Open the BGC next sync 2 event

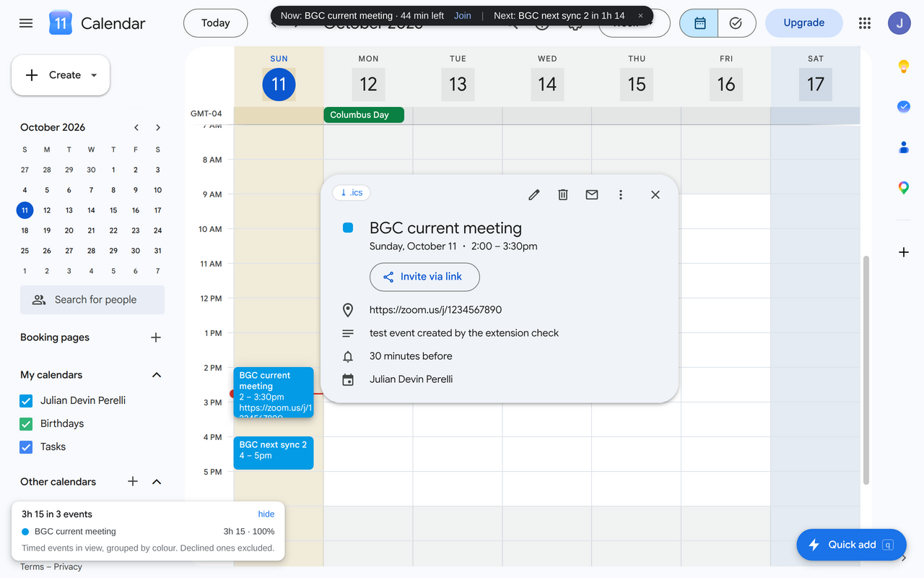coord(274,453)
